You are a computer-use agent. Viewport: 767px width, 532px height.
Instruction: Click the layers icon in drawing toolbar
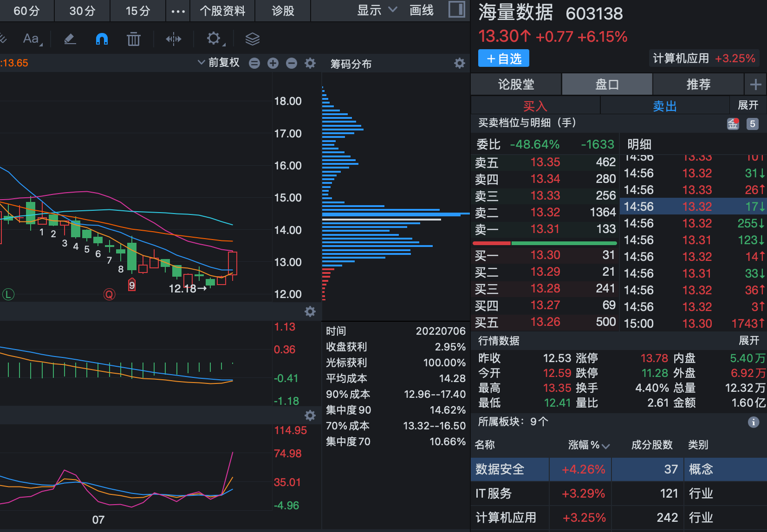click(252, 39)
